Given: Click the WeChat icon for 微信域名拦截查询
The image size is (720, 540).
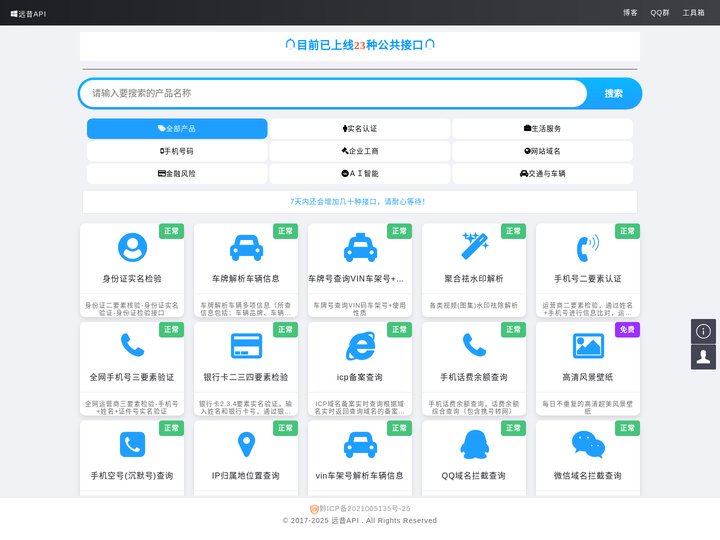Looking at the screenshot, I should 588,444.
